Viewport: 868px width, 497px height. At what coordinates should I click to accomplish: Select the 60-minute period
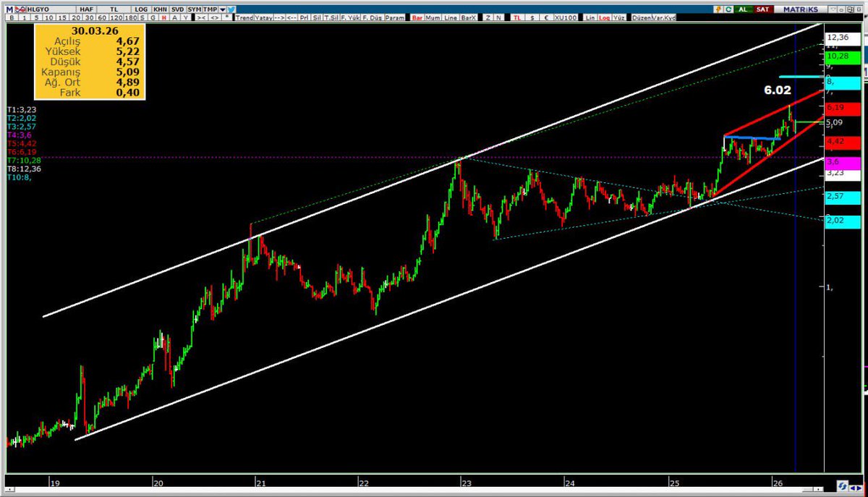[x=103, y=17]
